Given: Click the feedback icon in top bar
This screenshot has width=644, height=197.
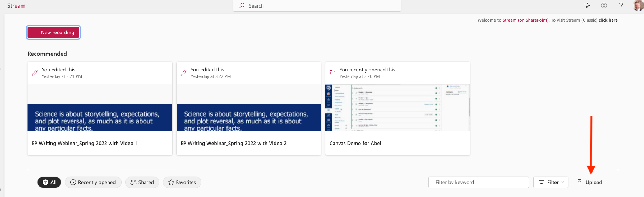Looking at the screenshot, I should [586, 6].
